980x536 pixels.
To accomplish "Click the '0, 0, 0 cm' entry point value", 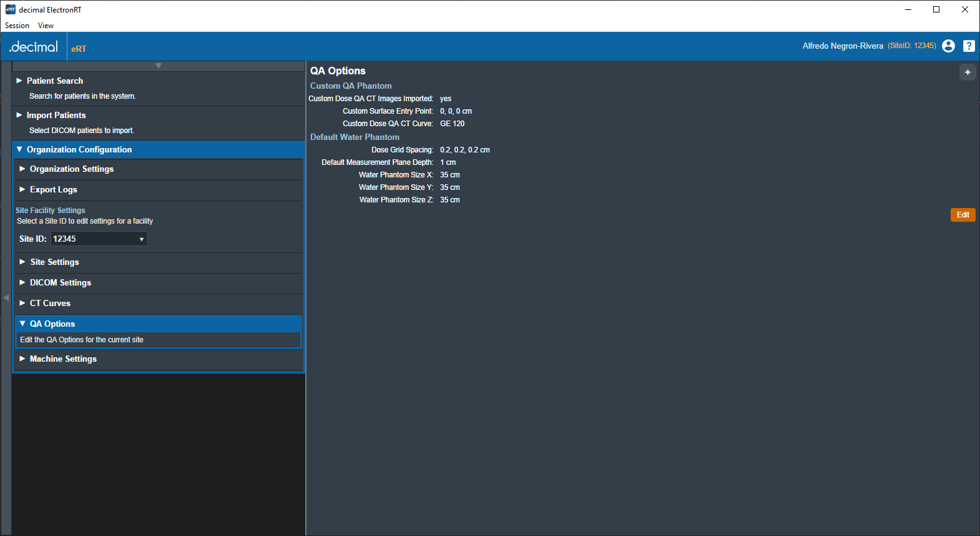I will coord(456,111).
